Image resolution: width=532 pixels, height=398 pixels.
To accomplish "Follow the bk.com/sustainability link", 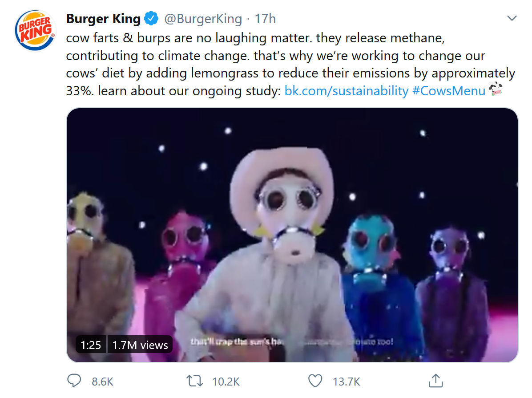I will (346, 91).
